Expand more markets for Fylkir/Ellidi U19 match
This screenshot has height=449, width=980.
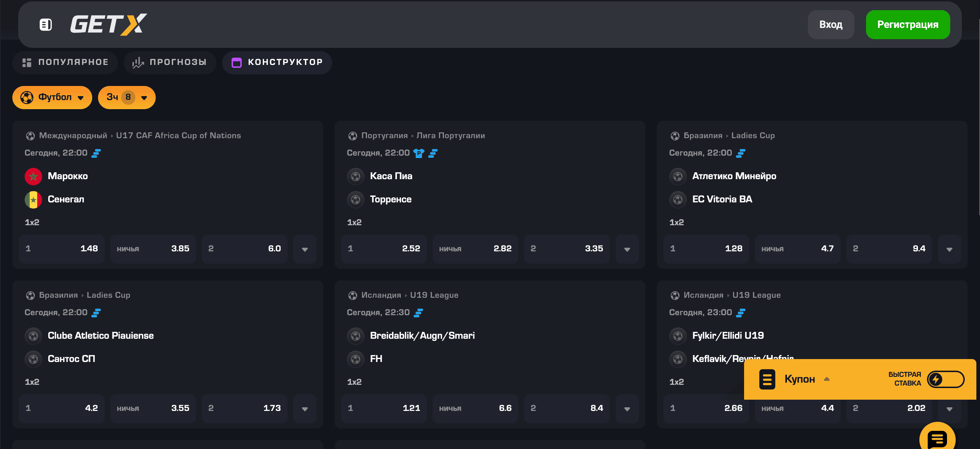[x=949, y=409]
